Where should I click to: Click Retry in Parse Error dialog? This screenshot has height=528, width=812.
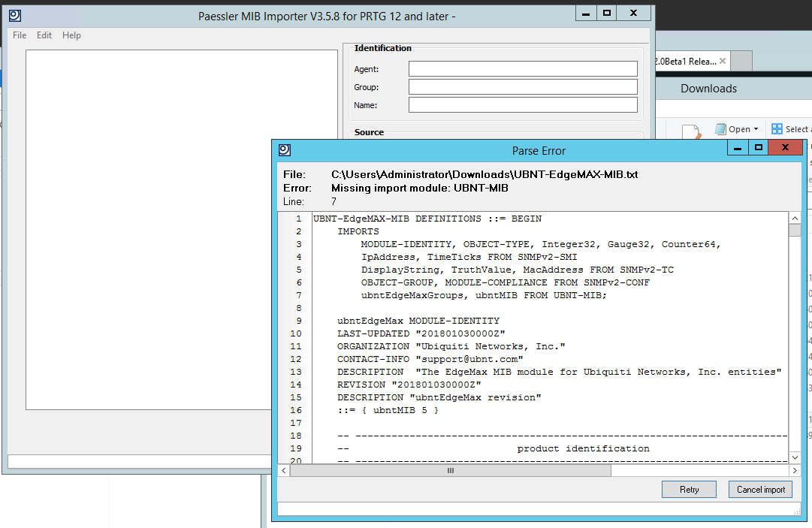tap(689, 489)
